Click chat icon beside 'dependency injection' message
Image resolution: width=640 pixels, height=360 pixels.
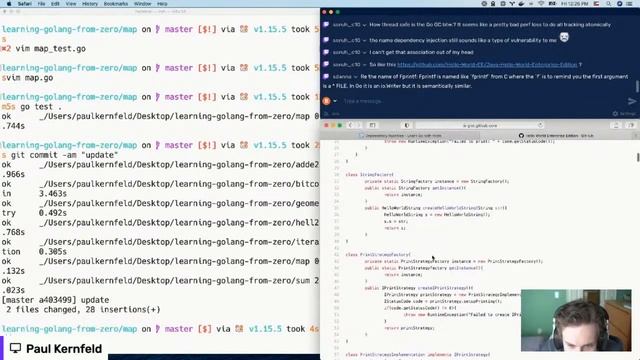[x=326, y=40]
